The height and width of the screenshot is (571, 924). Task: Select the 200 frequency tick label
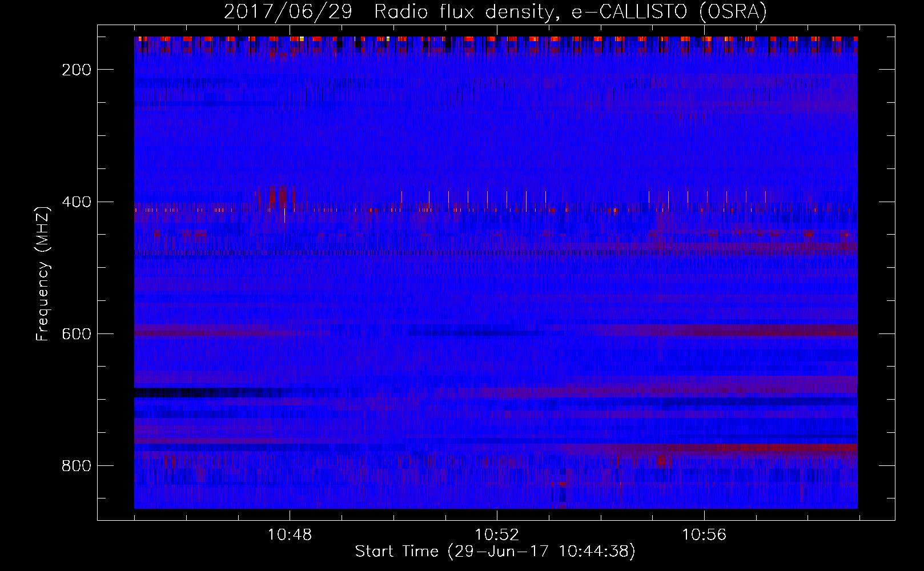click(x=76, y=70)
